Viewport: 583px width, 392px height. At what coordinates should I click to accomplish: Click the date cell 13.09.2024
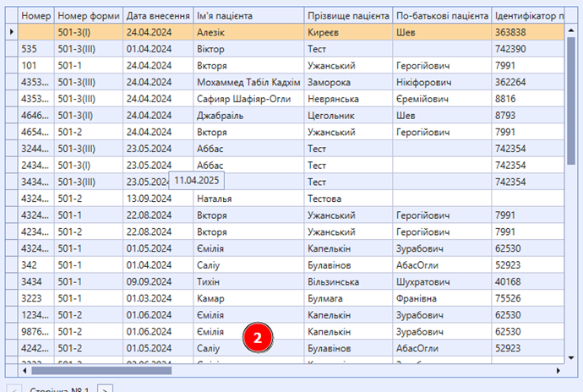tap(158, 199)
